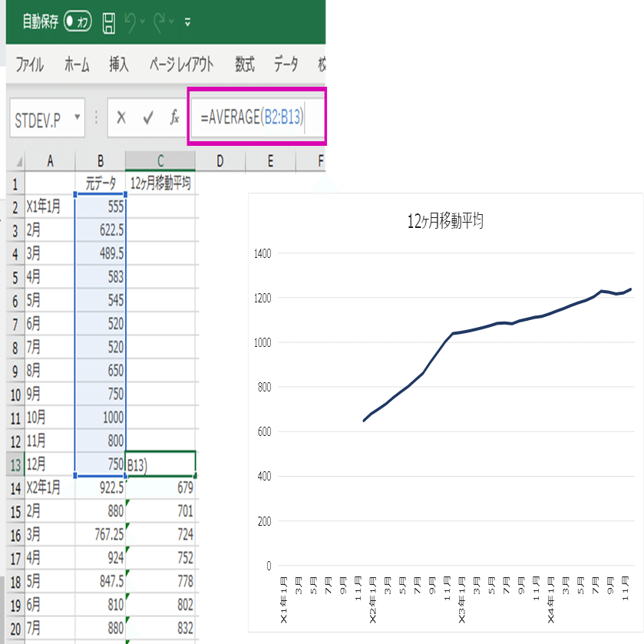Click cell with value 922.5

pos(101,487)
